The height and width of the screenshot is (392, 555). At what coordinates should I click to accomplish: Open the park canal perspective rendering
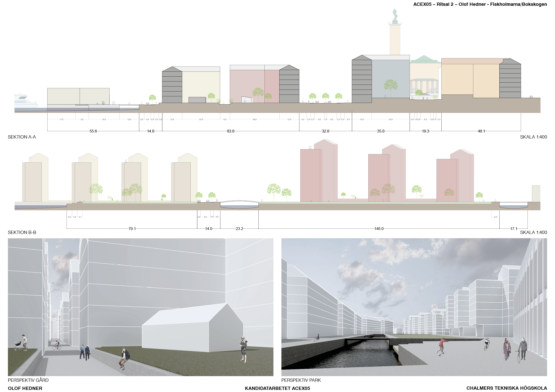(x=414, y=307)
